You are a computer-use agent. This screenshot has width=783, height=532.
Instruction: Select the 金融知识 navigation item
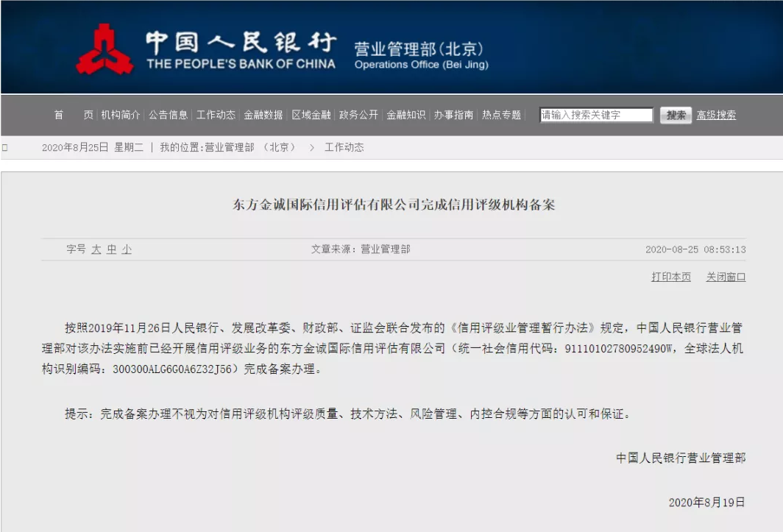pyautogui.click(x=405, y=115)
